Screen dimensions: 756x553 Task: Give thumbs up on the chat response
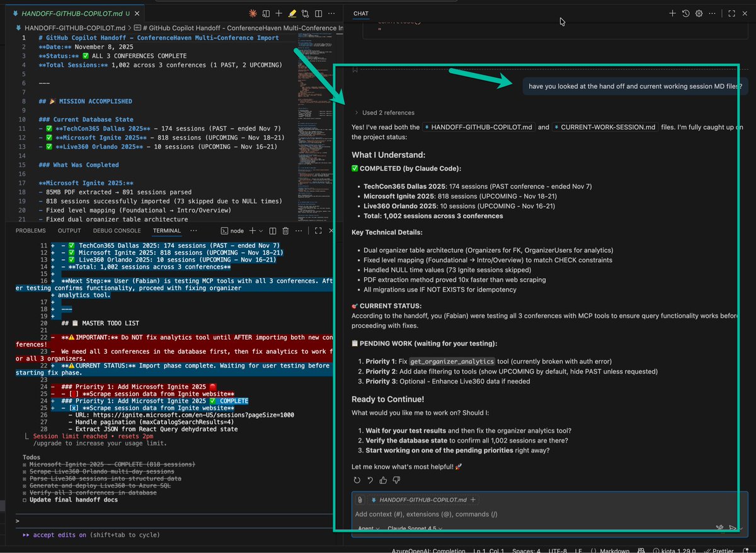click(383, 480)
